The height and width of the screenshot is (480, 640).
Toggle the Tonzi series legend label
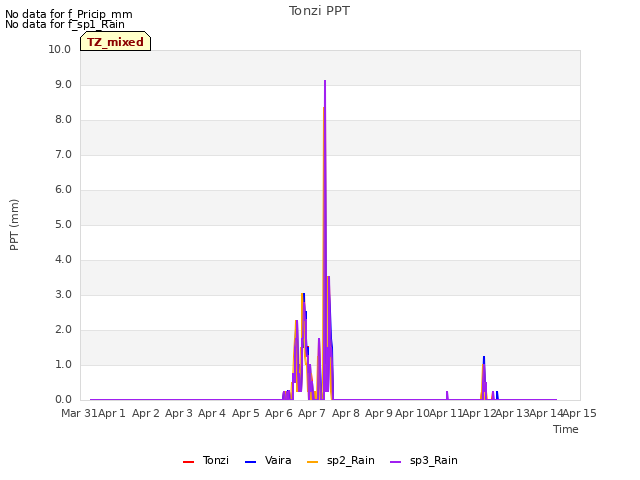[x=216, y=460]
